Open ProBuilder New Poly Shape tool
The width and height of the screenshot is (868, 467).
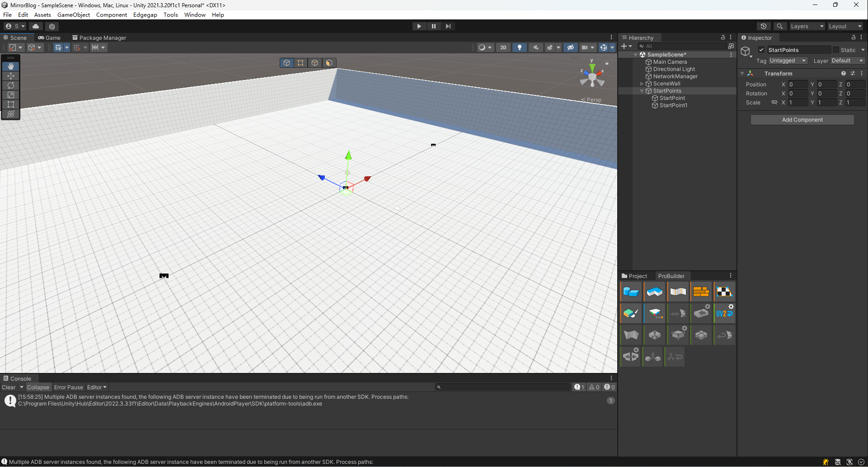click(654, 292)
